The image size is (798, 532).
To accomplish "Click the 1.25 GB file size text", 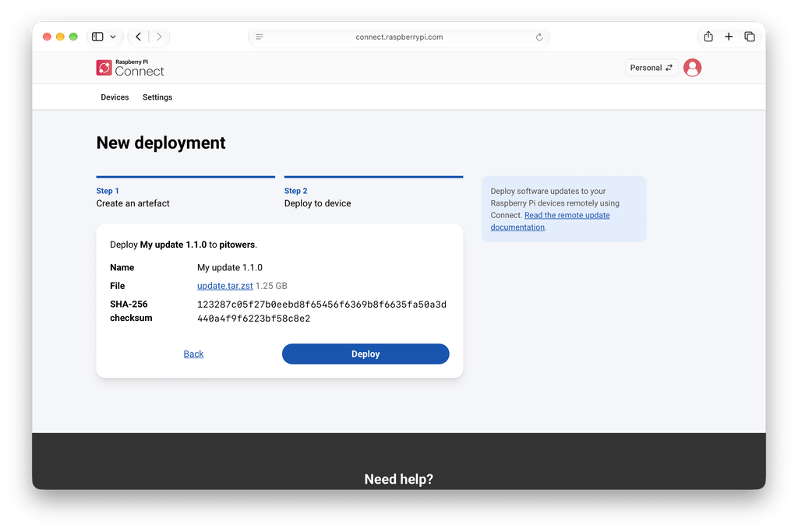I will pos(271,286).
